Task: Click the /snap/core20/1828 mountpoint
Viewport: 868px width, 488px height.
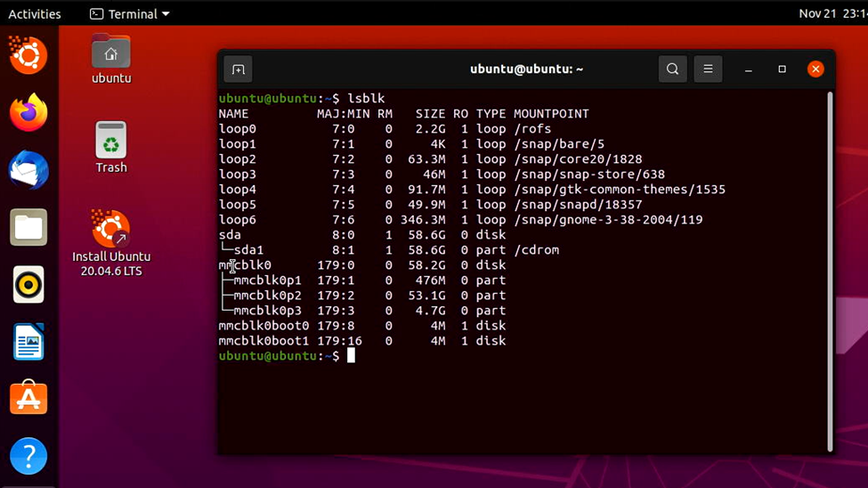Action: (x=578, y=159)
